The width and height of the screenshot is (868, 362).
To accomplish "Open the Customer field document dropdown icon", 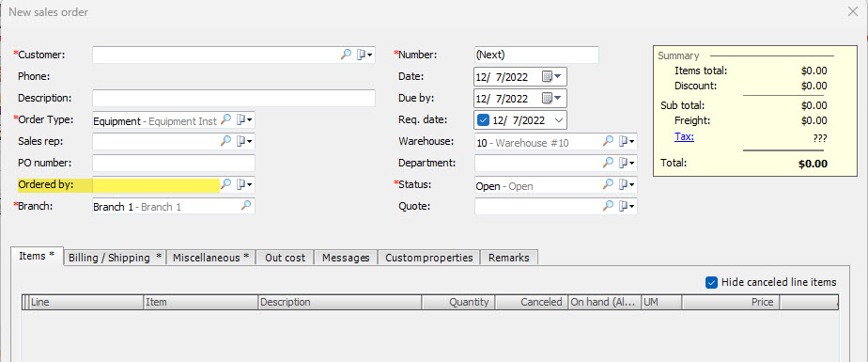I will [x=364, y=55].
